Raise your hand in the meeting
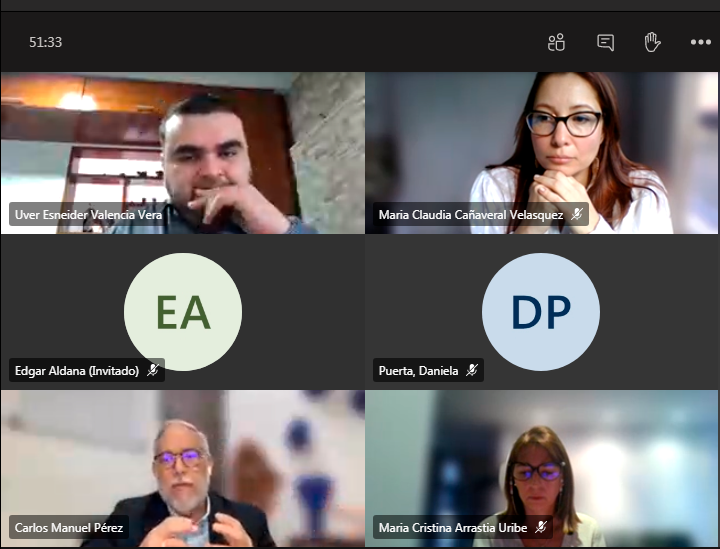 pos(652,42)
